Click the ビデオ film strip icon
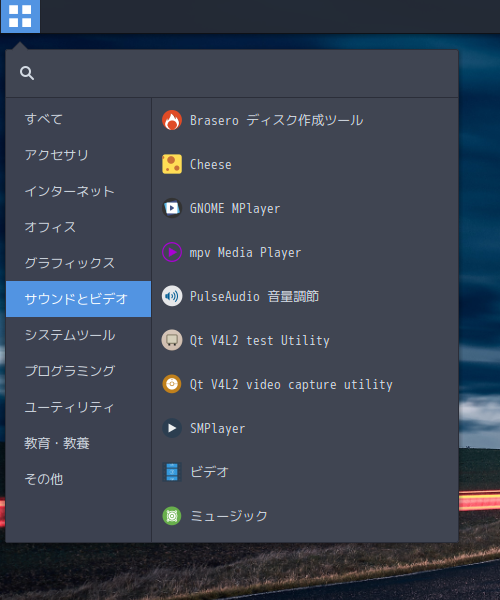 tap(172, 472)
